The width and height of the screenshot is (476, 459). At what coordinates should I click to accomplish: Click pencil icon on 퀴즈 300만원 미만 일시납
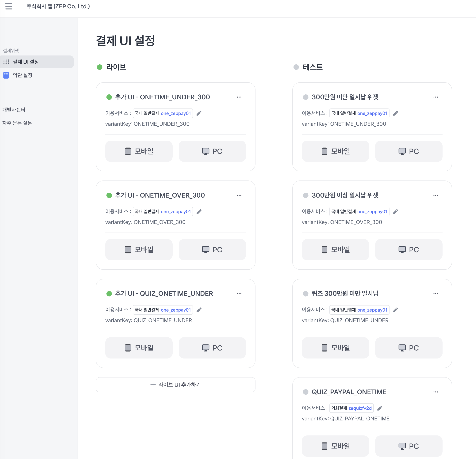click(395, 310)
